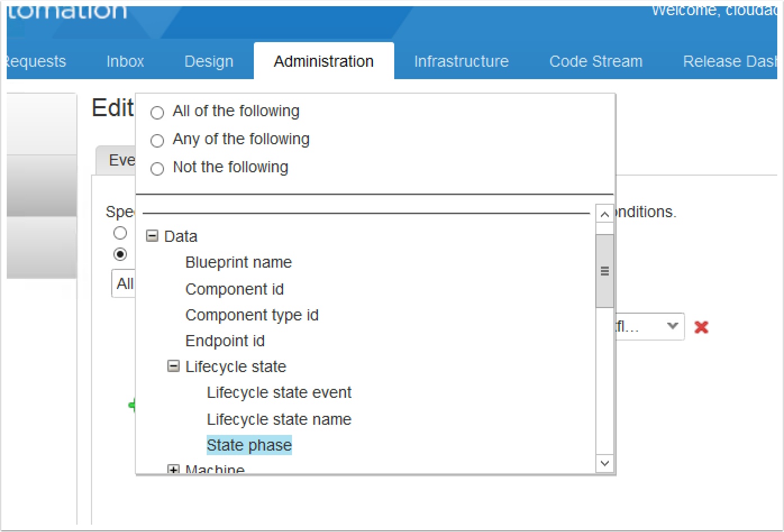784x532 pixels.
Task: Collapse the Lifecycle state node
Action: [x=174, y=366]
